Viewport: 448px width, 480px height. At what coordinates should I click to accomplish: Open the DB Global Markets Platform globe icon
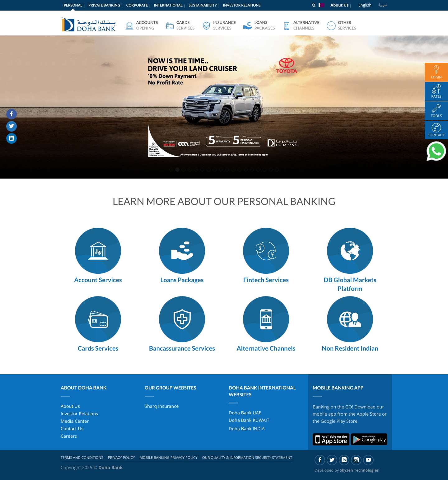pos(350,250)
